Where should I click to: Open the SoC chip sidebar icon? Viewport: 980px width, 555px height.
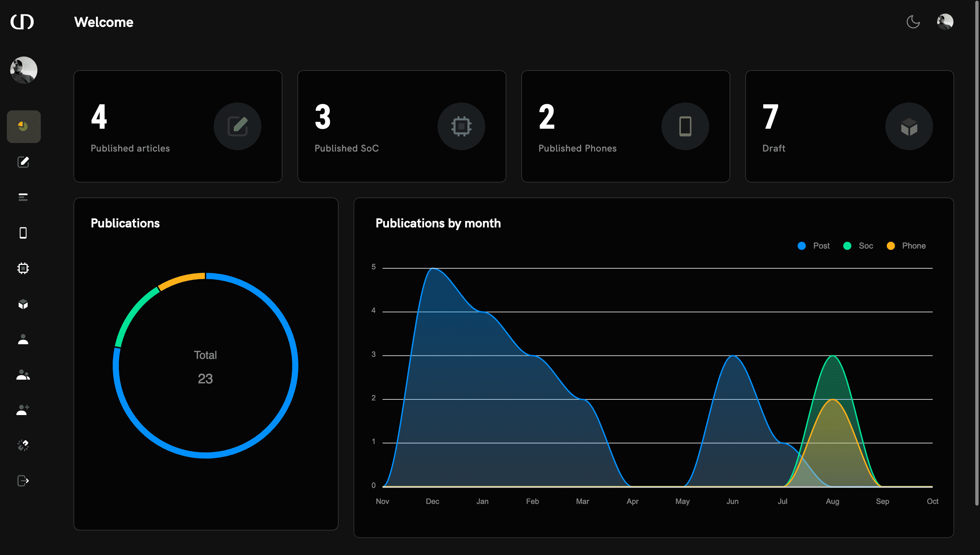(x=23, y=268)
